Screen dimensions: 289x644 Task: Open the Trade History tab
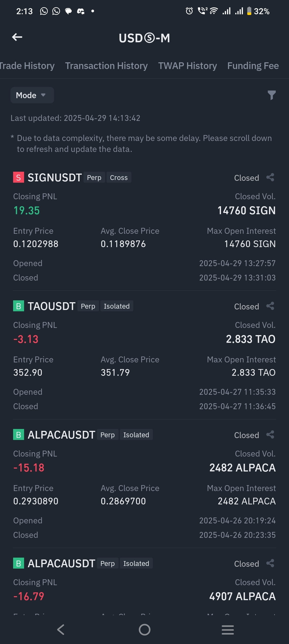pos(27,66)
